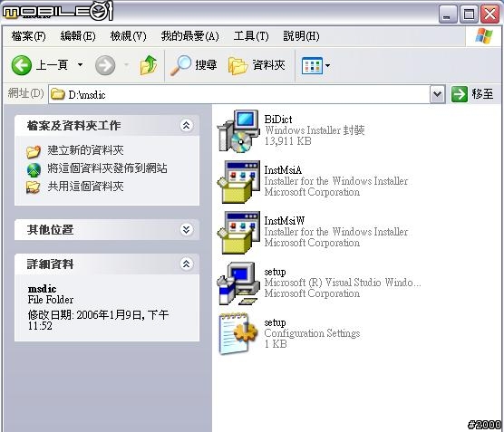Open the 檢視(V) menu
This screenshot has height=432, width=504.
(x=128, y=36)
